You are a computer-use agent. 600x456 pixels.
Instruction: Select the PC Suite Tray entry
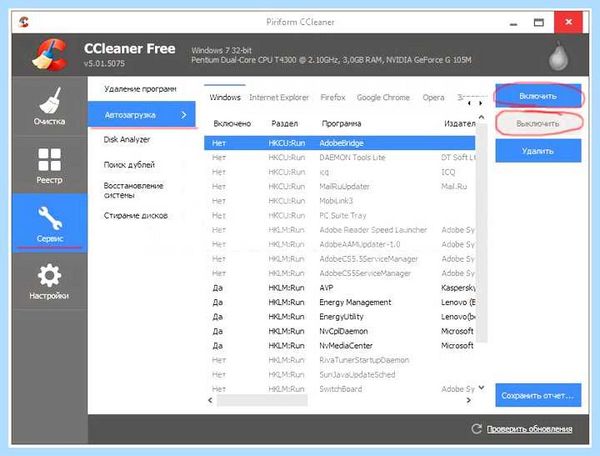(x=340, y=216)
